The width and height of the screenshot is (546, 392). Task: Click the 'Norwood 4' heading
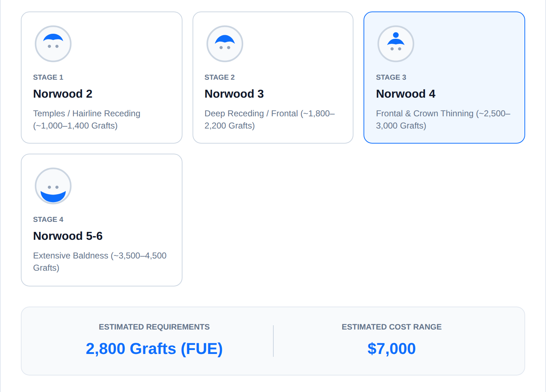406,94
